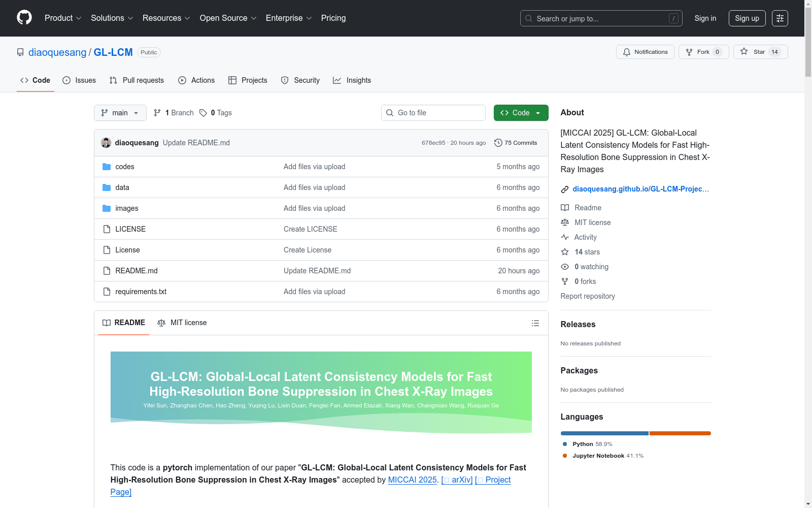Open commit hash 678ec95
Image resolution: width=812 pixels, height=508 pixels.
coord(433,143)
